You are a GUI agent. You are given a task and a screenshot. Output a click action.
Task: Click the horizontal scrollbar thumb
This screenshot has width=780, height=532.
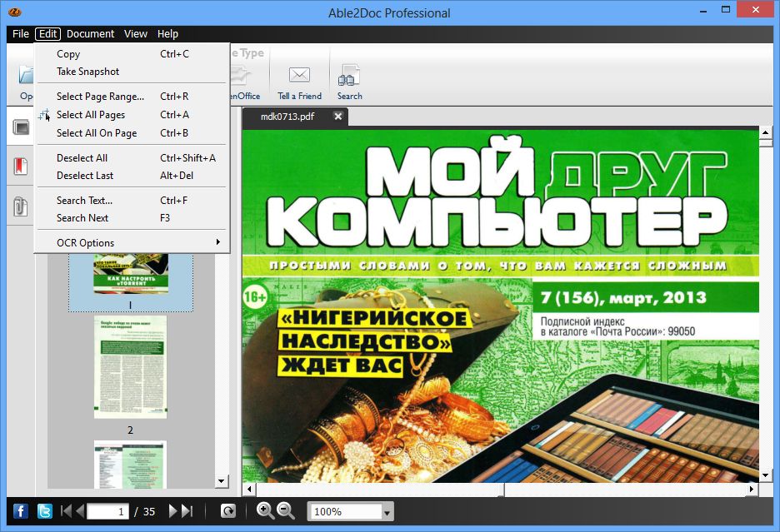(378, 490)
